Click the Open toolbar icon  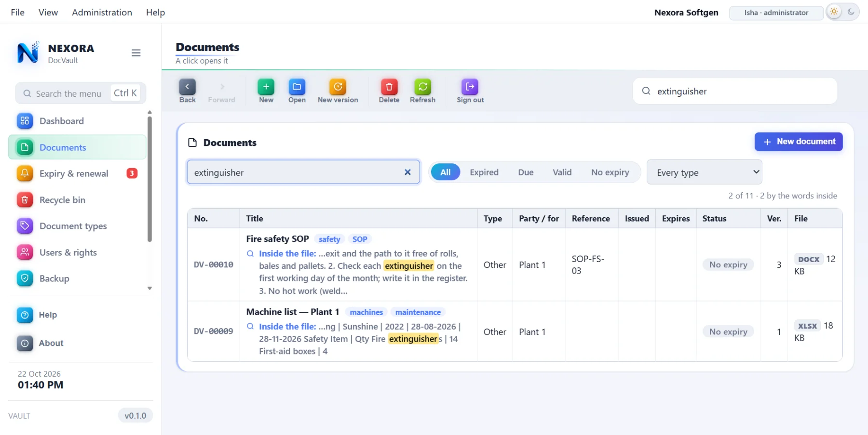point(297,87)
